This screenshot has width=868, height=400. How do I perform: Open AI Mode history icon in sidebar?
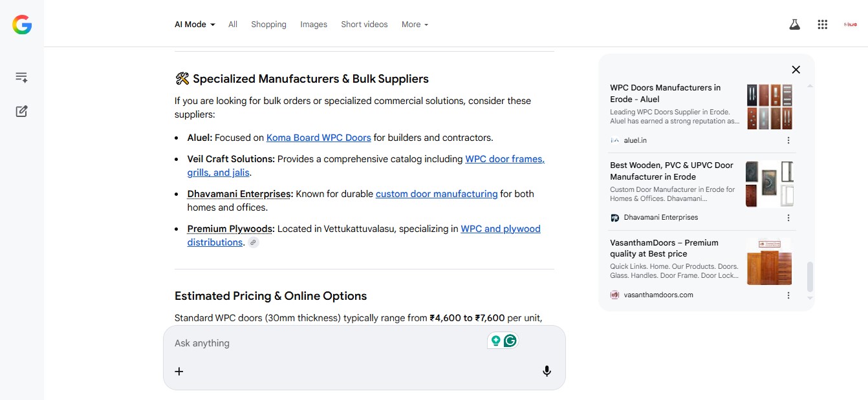click(x=21, y=78)
